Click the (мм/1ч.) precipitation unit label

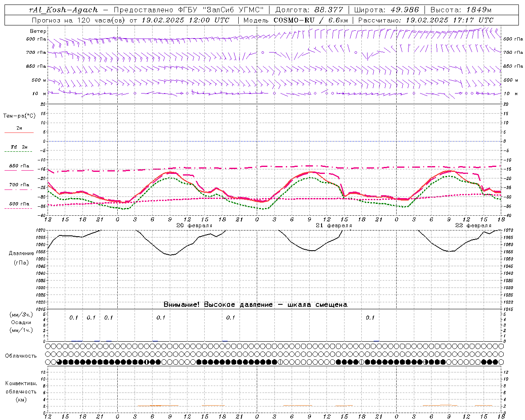(x=21, y=330)
